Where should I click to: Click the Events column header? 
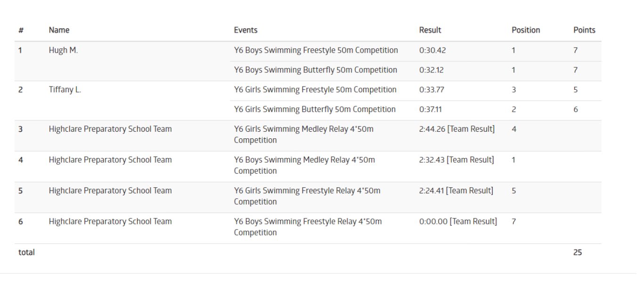(x=245, y=30)
